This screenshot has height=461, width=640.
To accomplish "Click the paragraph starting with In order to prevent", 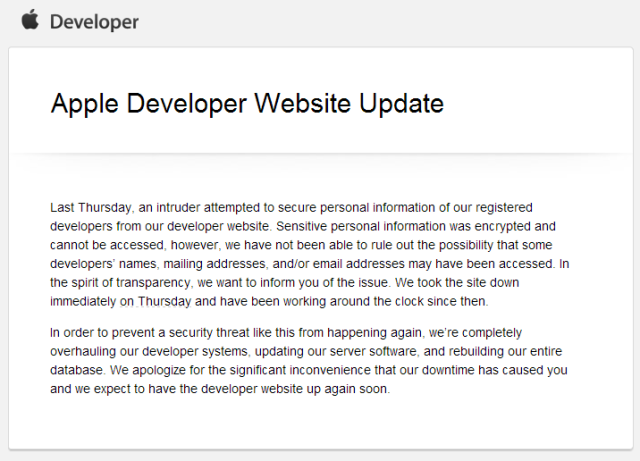I will [x=309, y=361].
